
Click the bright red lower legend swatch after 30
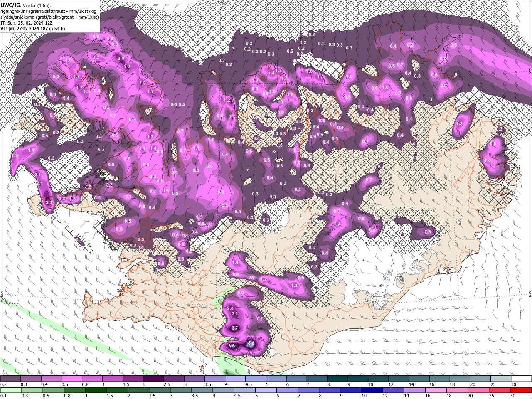pyautogui.click(x=521, y=390)
